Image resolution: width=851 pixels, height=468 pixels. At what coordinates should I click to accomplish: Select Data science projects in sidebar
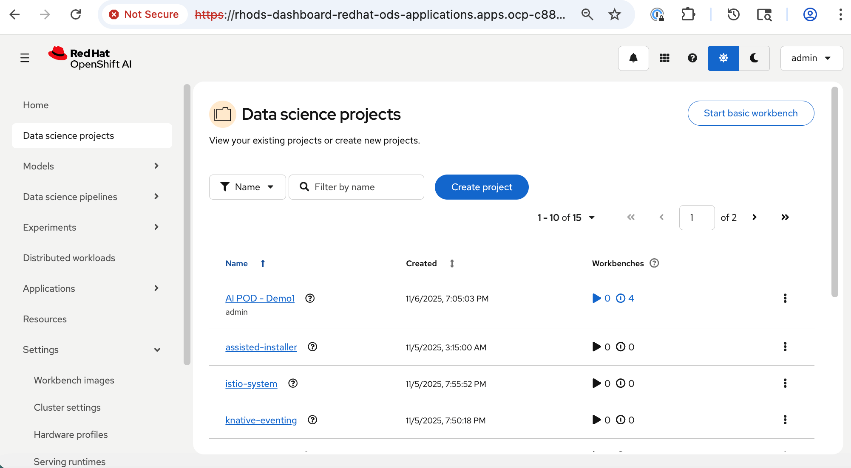(x=92, y=136)
